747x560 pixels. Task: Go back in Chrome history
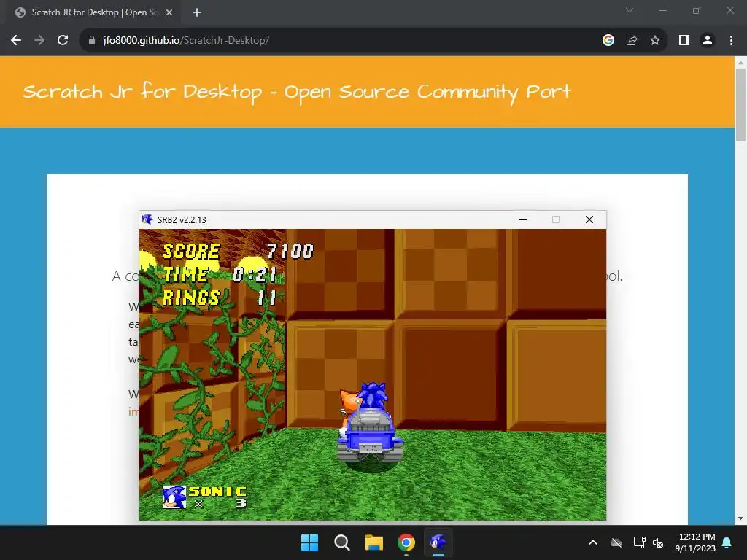(x=16, y=41)
